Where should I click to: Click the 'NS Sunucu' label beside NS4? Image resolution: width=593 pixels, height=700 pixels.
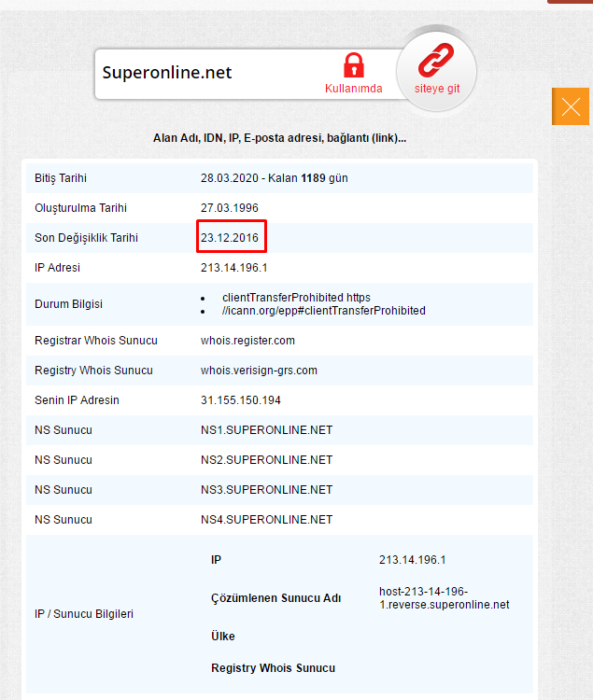(64, 520)
